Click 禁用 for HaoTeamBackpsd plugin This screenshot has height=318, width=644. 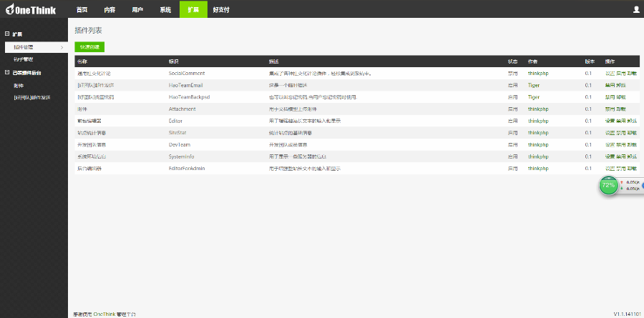click(x=610, y=97)
